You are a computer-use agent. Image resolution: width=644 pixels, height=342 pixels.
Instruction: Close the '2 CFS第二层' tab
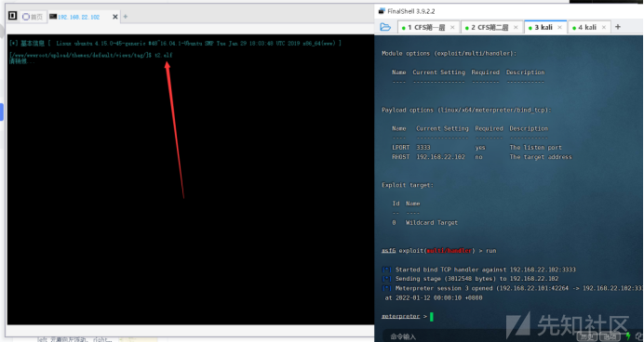(x=516, y=28)
